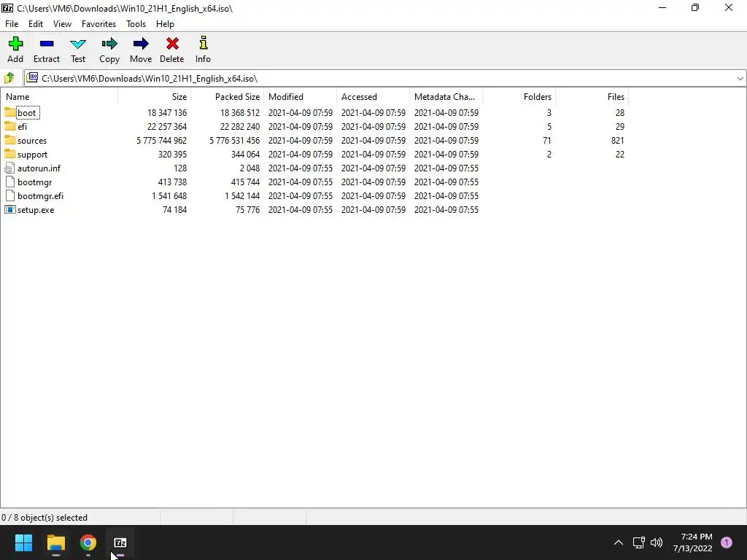Open the File menu
The height and width of the screenshot is (560, 747).
coord(12,24)
